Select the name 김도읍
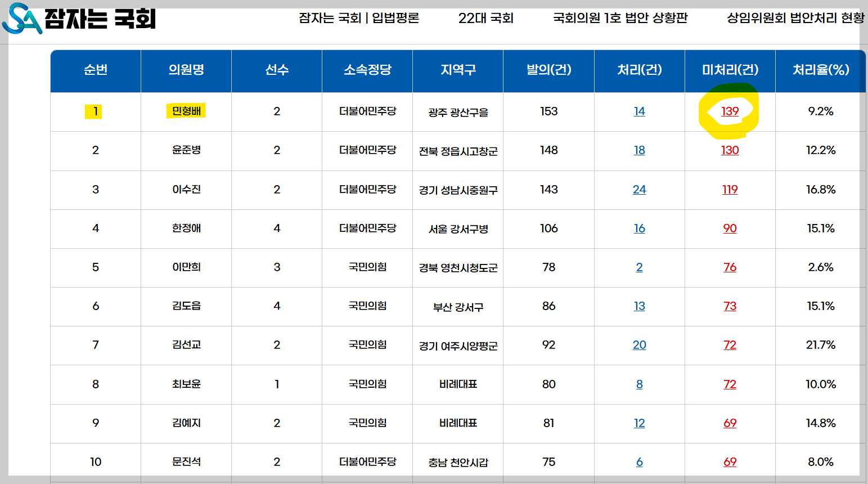This screenshot has width=868, height=484. pos(186,306)
